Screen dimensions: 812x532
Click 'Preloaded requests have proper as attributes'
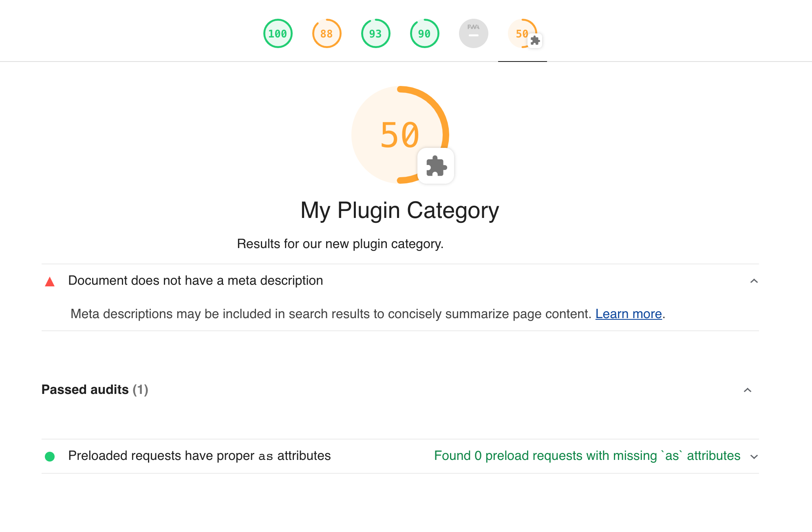pos(199,455)
